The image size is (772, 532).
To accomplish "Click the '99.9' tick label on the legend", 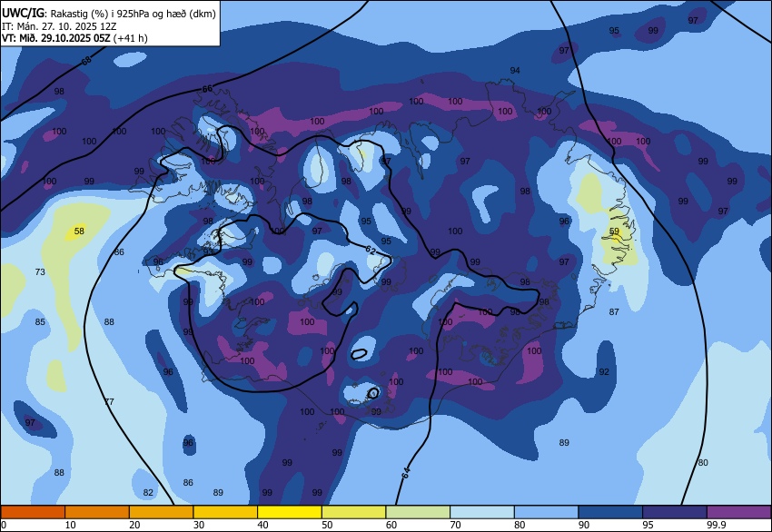I will (x=717, y=525).
